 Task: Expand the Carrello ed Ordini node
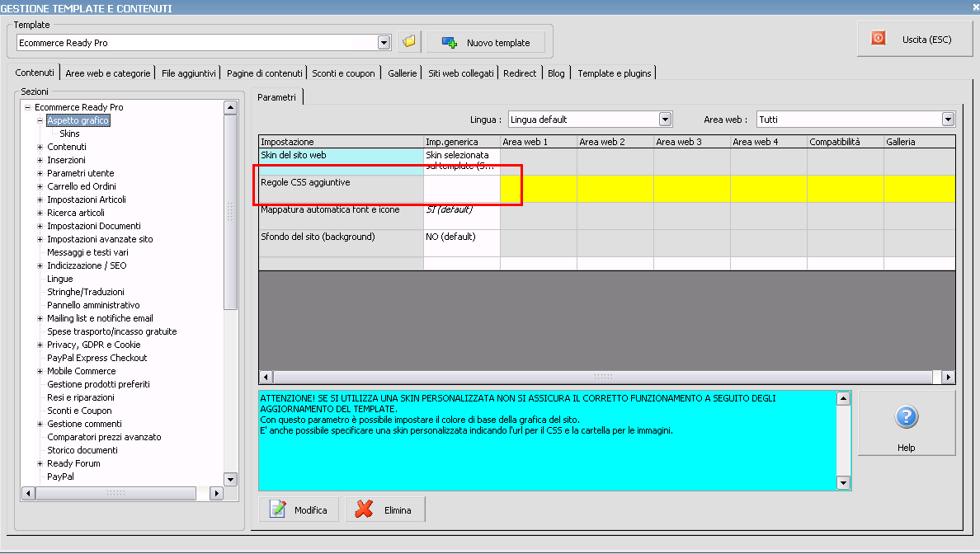[x=40, y=186]
